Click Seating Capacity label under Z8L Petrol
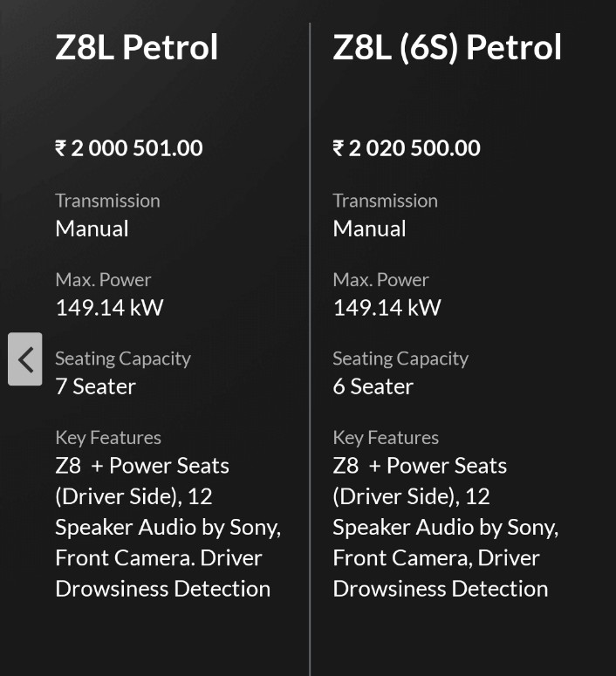Viewport: 616px width, 676px height. pyautogui.click(x=122, y=358)
